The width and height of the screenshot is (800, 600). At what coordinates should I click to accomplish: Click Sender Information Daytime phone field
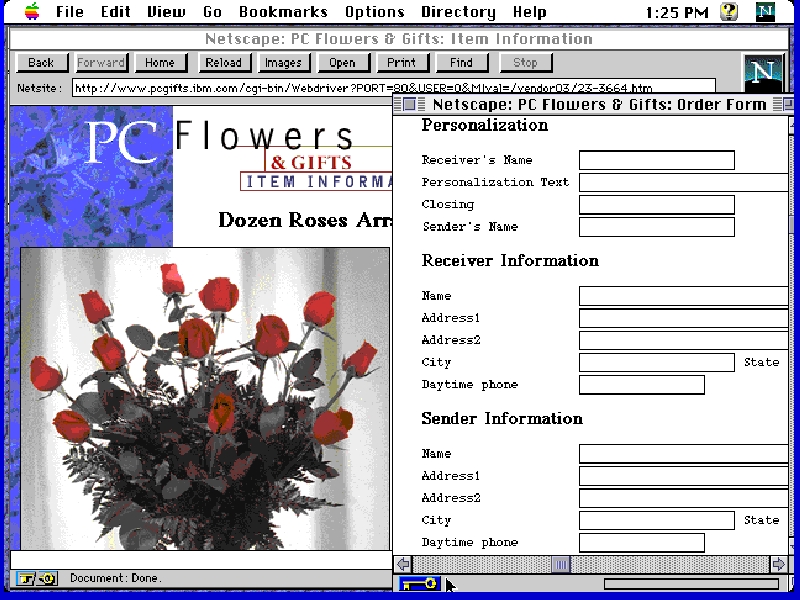point(642,542)
